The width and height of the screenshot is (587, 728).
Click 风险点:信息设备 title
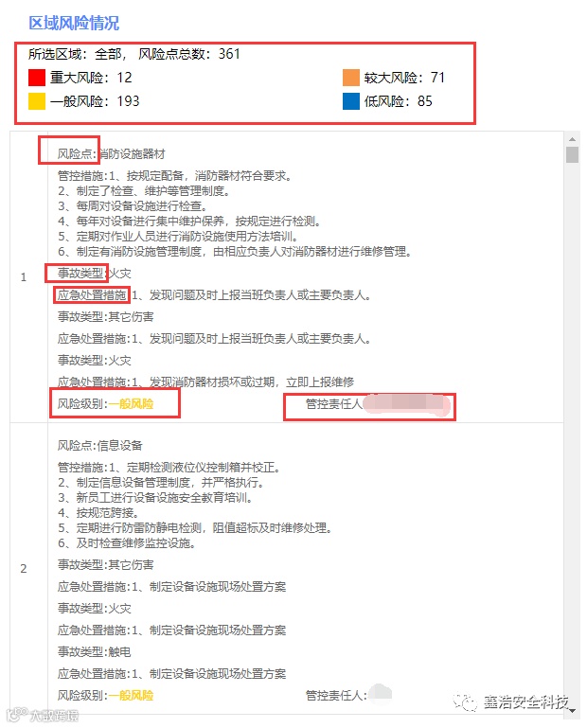click(99, 445)
